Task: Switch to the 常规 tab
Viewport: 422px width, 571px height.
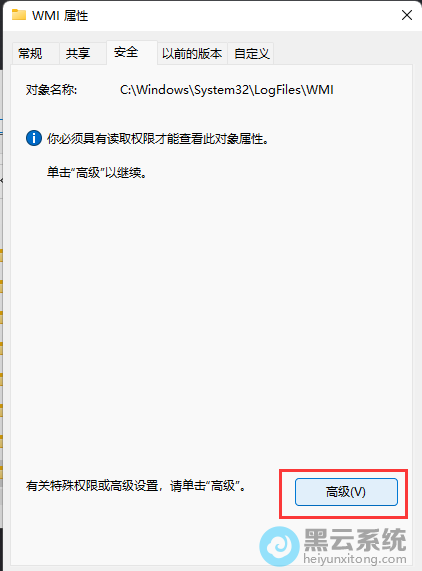Action: (x=35, y=54)
